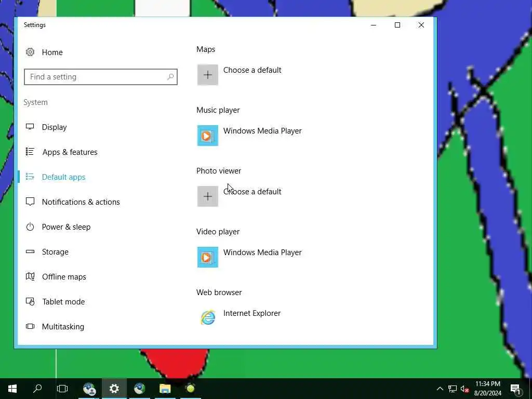Open the Action Center notifications icon
Image resolution: width=532 pixels, height=399 pixels.
[x=516, y=389]
